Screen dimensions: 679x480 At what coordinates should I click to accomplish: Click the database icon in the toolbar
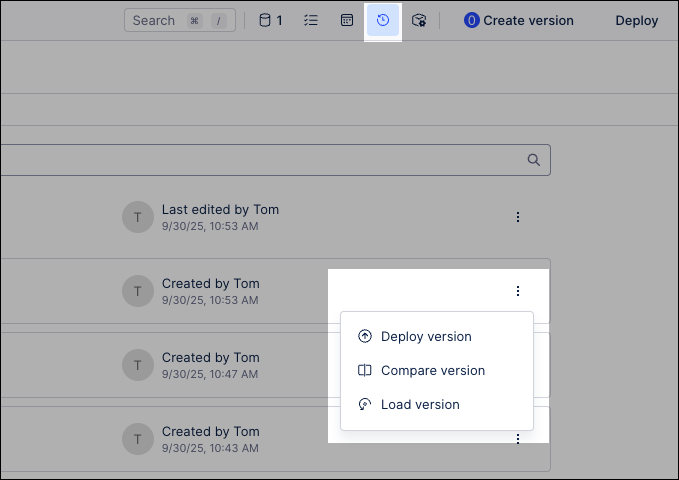[x=265, y=20]
